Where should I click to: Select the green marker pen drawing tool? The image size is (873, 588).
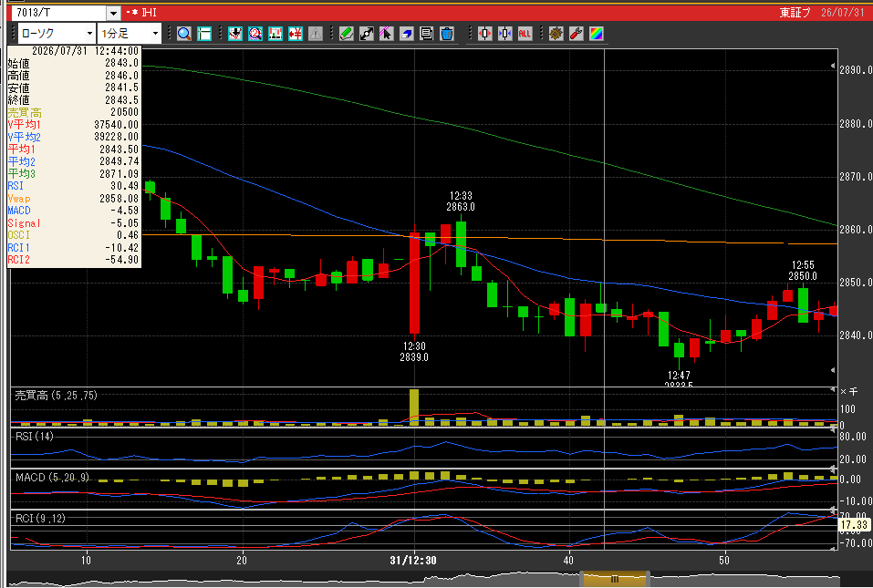pyautogui.click(x=347, y=34)
